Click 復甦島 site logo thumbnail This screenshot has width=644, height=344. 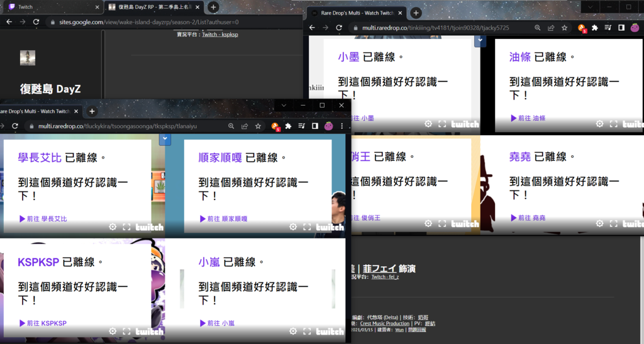pos(28,58)
